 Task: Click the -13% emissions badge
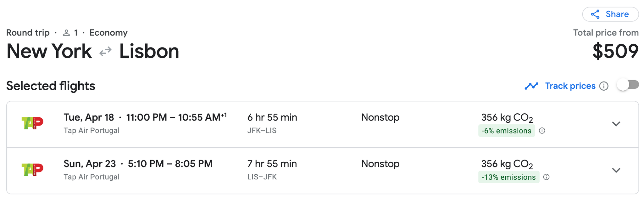508,177
